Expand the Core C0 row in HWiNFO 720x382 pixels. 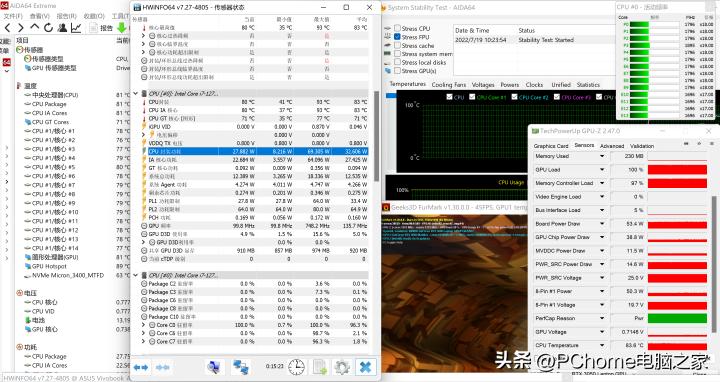click(x=144, y=325)
